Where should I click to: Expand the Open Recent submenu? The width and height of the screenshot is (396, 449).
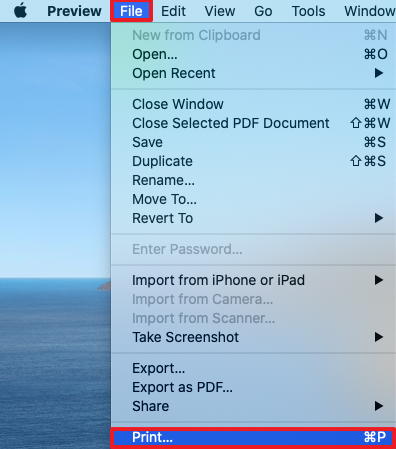[254, 73]
